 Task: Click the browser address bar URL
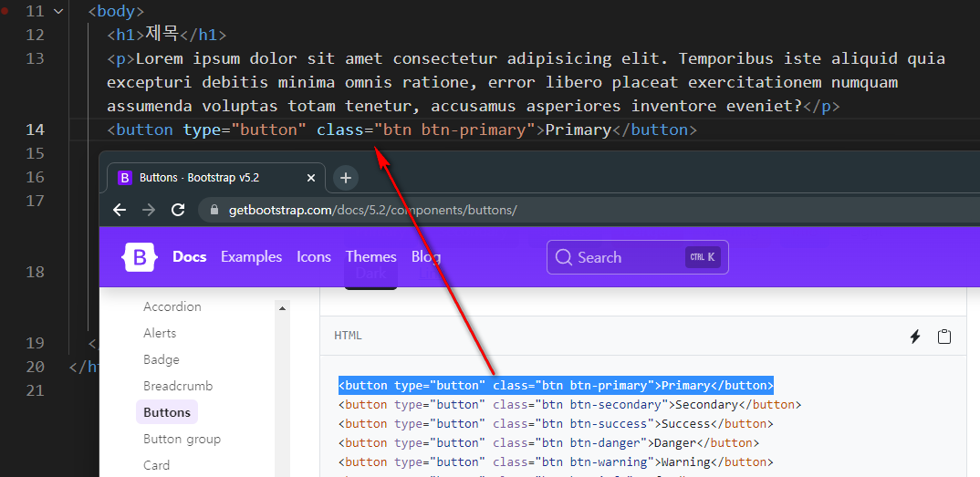pyautogui.click(x=372, y=211)
